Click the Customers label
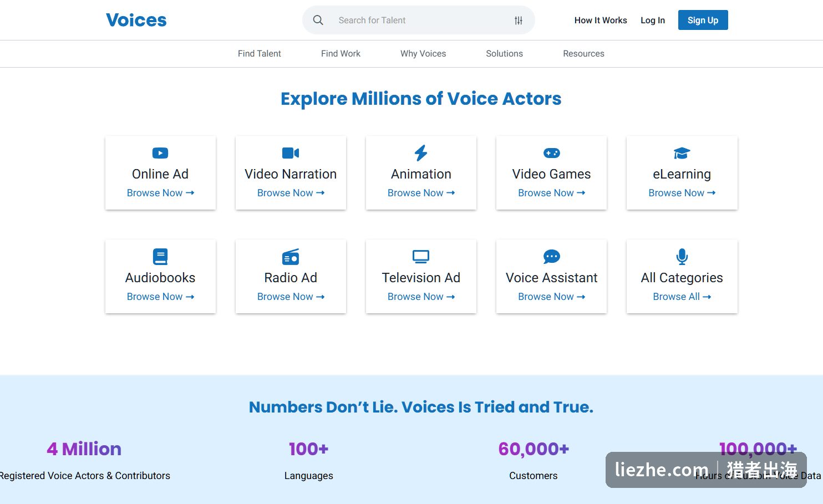The width and height of the screenshot is (823, 504). pos(534,476)
